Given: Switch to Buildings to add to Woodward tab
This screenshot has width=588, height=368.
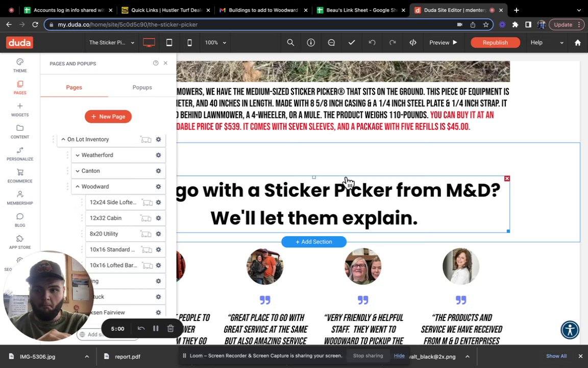Looking at the screenshot, I should pyautogui.click(x=262, y=10).
